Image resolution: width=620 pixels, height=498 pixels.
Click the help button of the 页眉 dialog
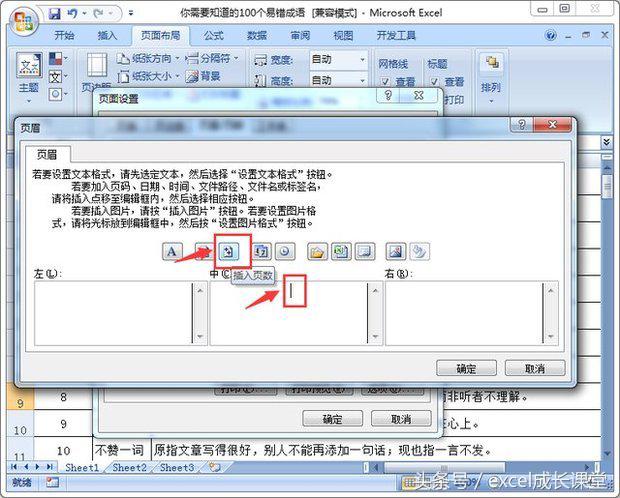pos(522,125)
